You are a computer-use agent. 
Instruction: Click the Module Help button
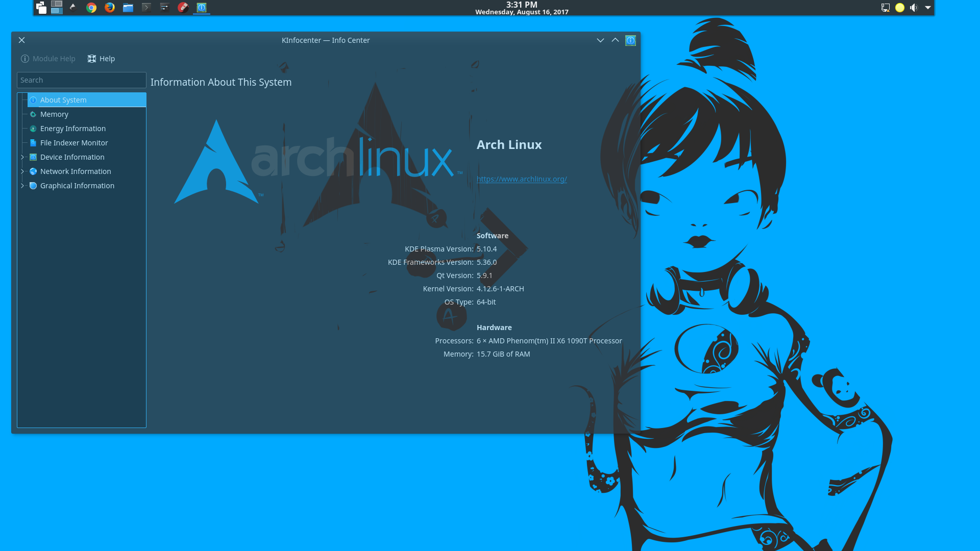pos(48,59)
